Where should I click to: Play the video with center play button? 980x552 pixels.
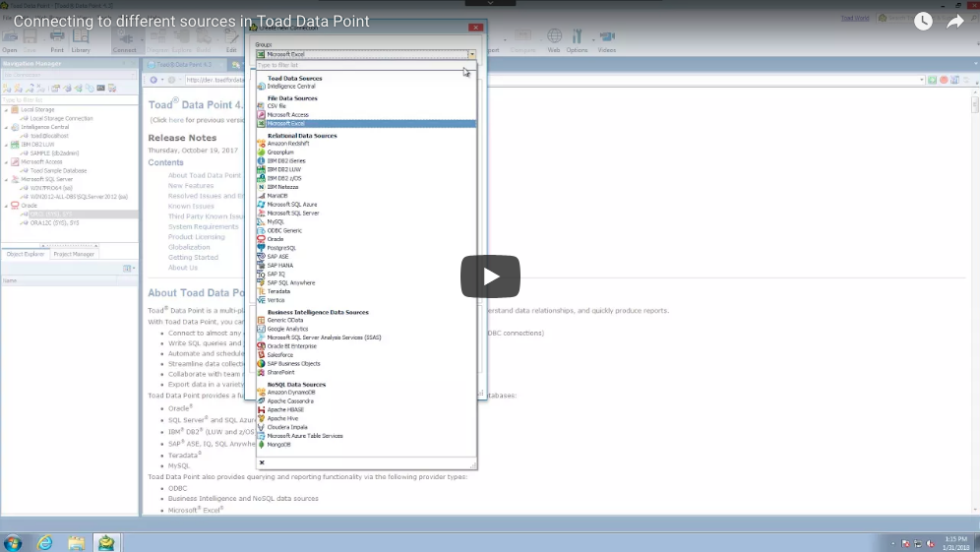tap(490, 276)
